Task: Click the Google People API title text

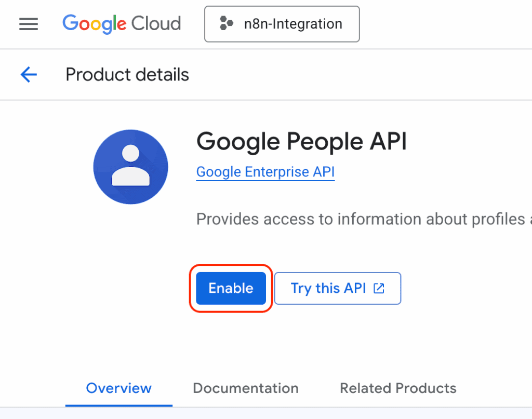Action: point(302,141)
